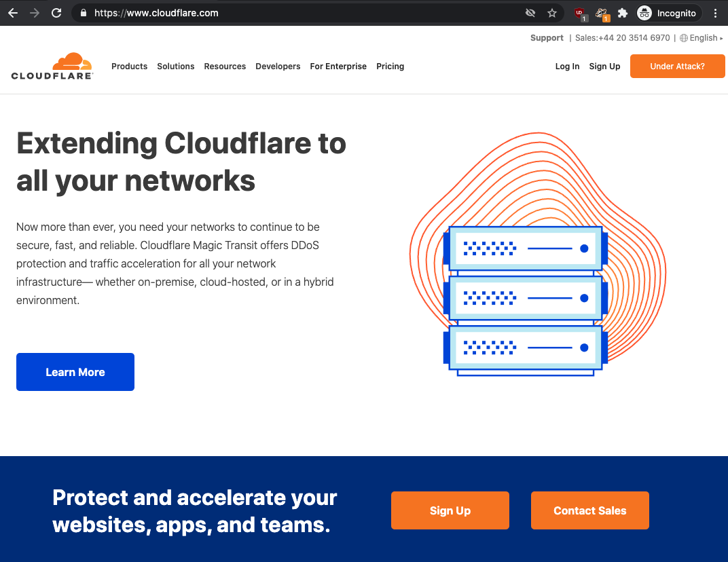This screenshot has width=728, height=562.
Task: Click the Cloudflare logo
Action: pos(52,67)
